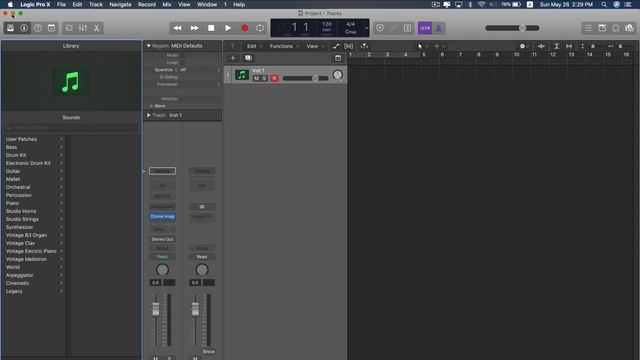Image resolution: width=640 pixels, height=360 pixels.
Task: Open the List Editors from the control bar
Action: click(x=588, y=28)
